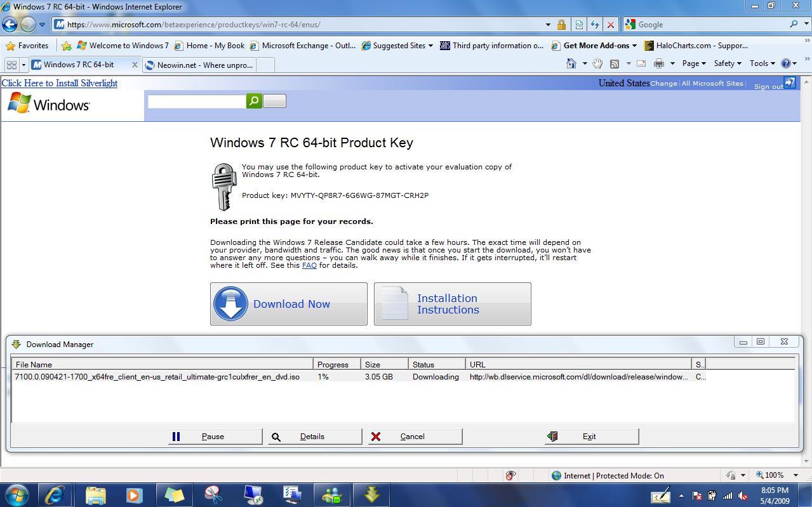This screenshot has width=812, height=507.
Task: Click the Sign out link
Action: coord(768,86)
